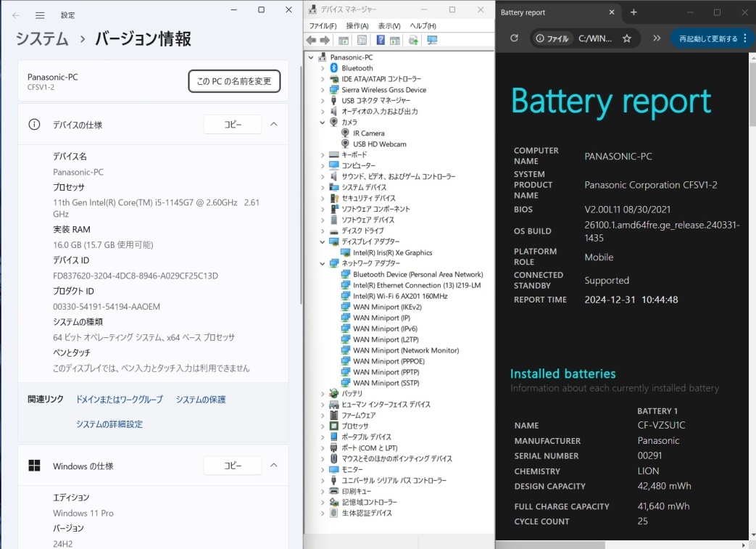
Task: Collapse the Windows specifications section chevron
Action: click(x=274, y=465)
